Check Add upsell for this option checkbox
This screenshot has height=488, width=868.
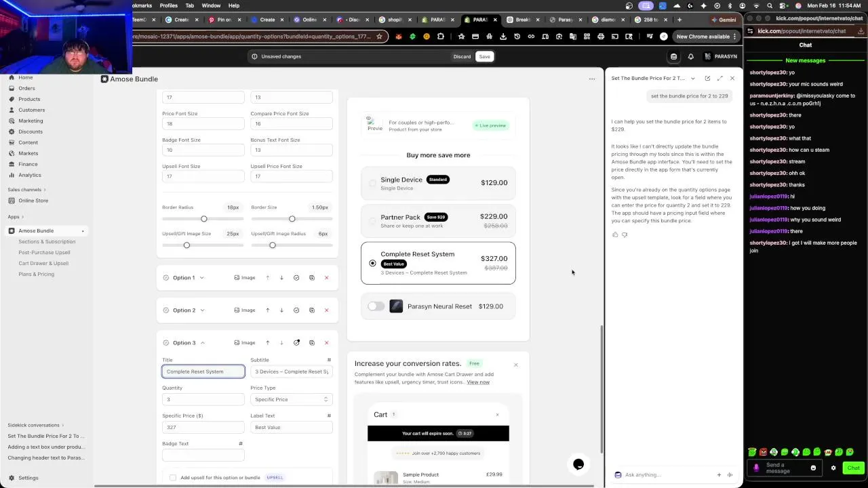tap(173, 477)
